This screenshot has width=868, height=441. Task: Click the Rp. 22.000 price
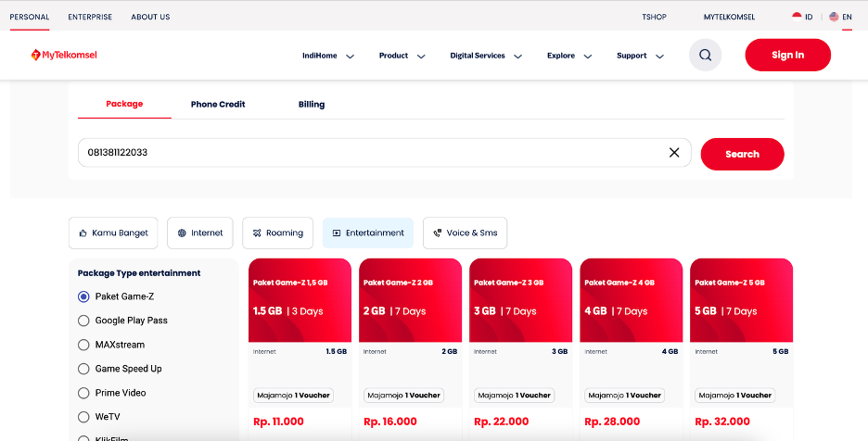[502, 422]
